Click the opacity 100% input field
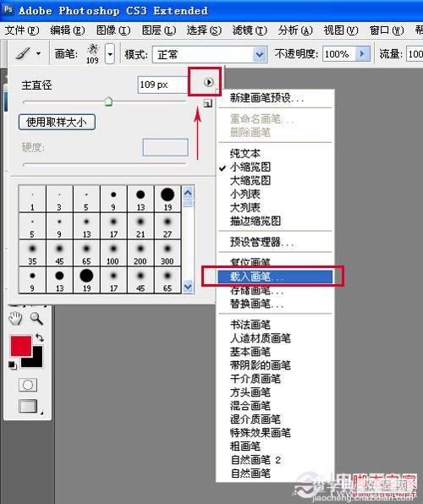This screenshot has width=423, height=504. coord(339,54)
